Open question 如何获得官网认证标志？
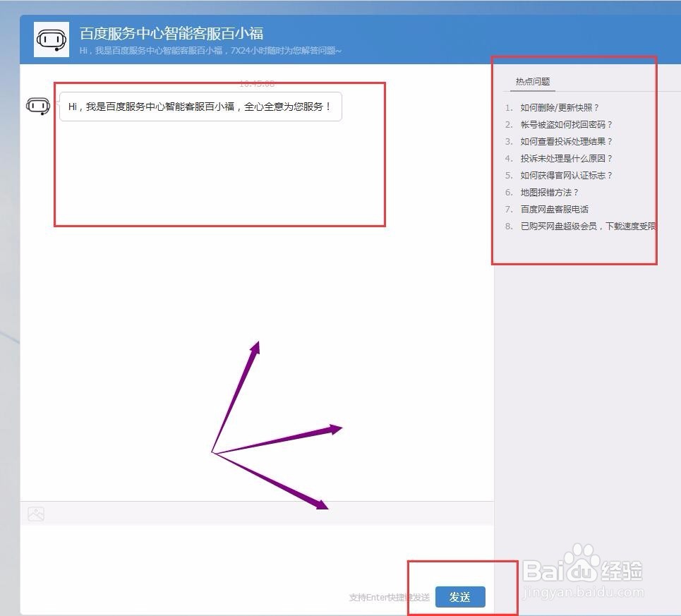681x616 pixels. 567,176
